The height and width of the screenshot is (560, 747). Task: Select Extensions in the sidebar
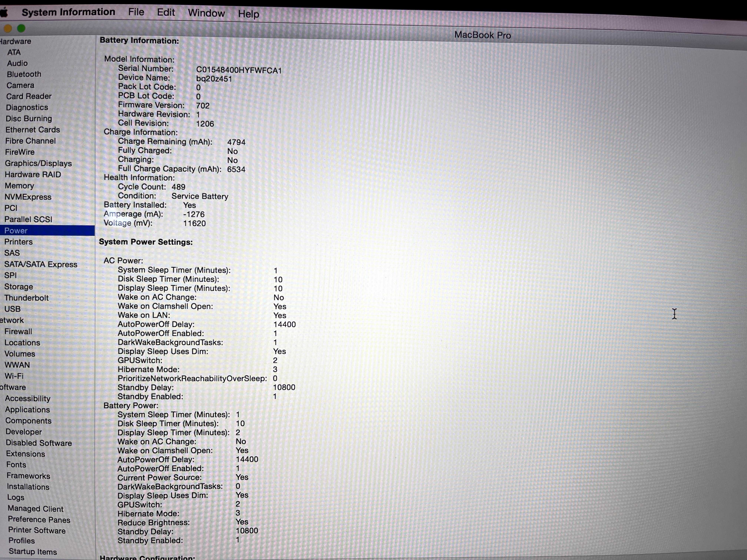[x=26, y=454]
